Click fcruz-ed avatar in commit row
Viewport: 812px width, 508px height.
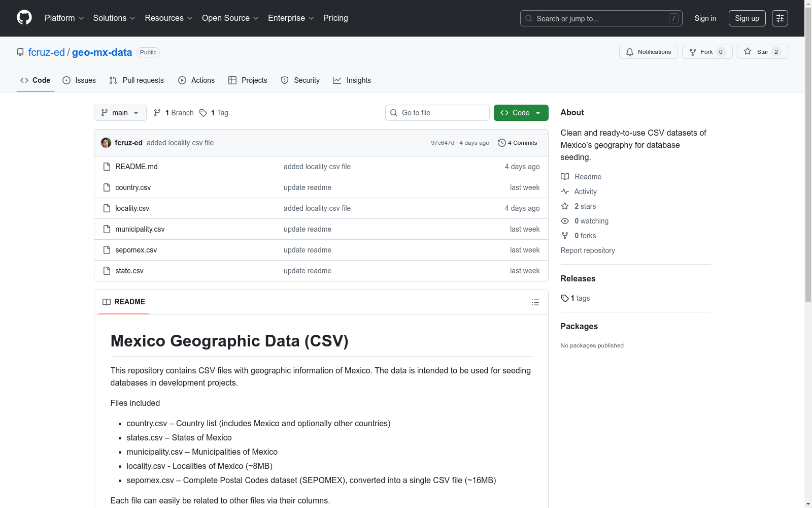coord(106,143)
